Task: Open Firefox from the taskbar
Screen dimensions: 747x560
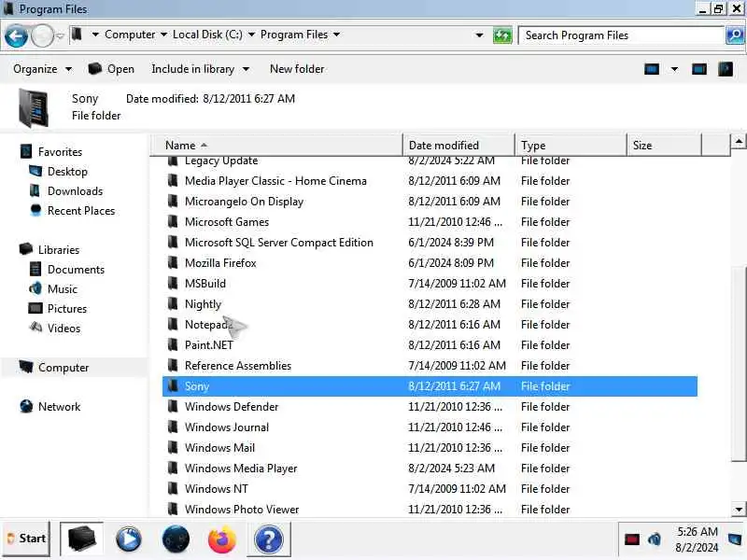Action: click(x=222, y=539)
